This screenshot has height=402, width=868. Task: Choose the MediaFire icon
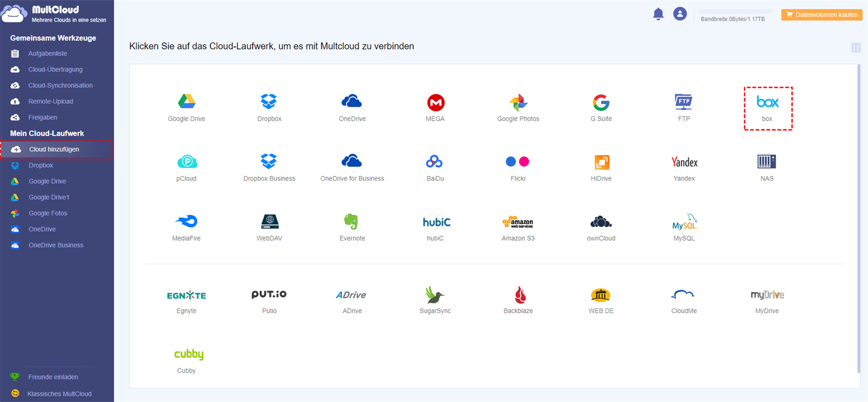[186, 222]
